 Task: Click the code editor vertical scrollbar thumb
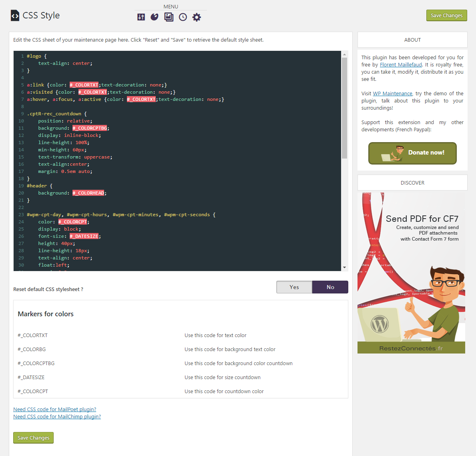(x=344, y=108)
